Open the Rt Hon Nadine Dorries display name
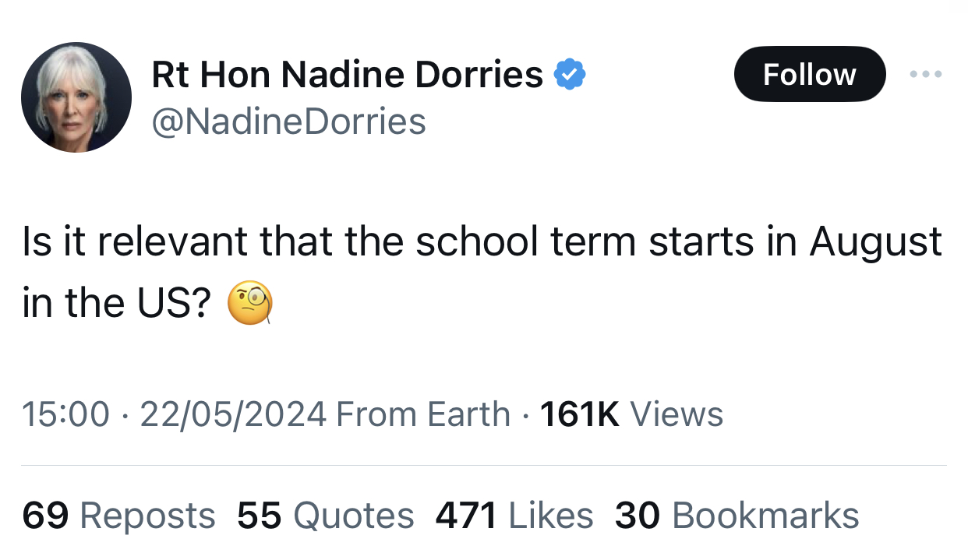The height and width of the screenshot is (560, 968). (347, 75)
